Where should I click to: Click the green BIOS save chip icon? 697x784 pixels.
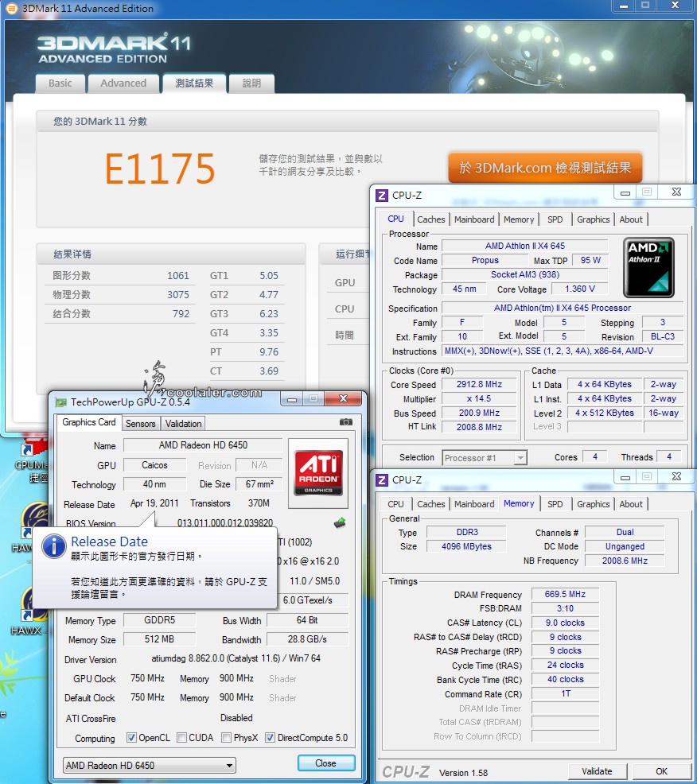click(340, 523)
